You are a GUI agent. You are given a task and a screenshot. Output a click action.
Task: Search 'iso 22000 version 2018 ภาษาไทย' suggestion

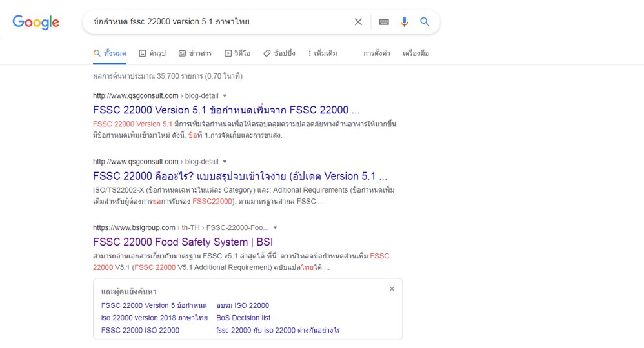coord(154,318)
